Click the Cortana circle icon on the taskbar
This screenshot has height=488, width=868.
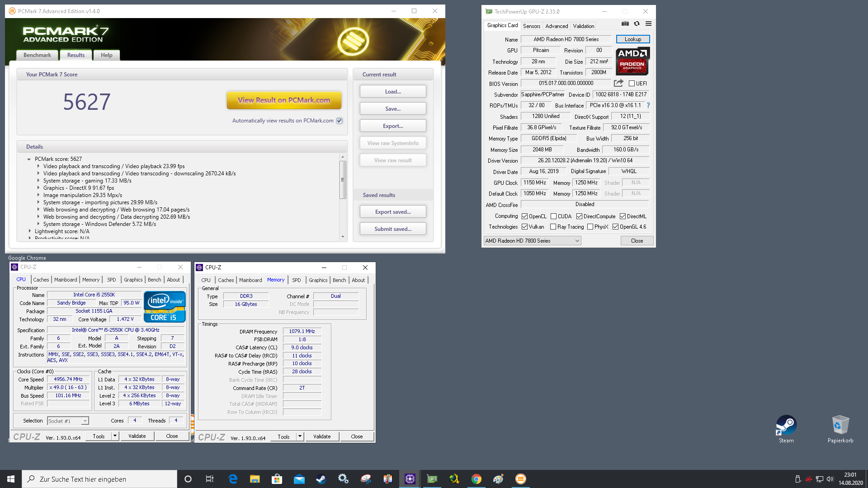(x=188, y=479)
